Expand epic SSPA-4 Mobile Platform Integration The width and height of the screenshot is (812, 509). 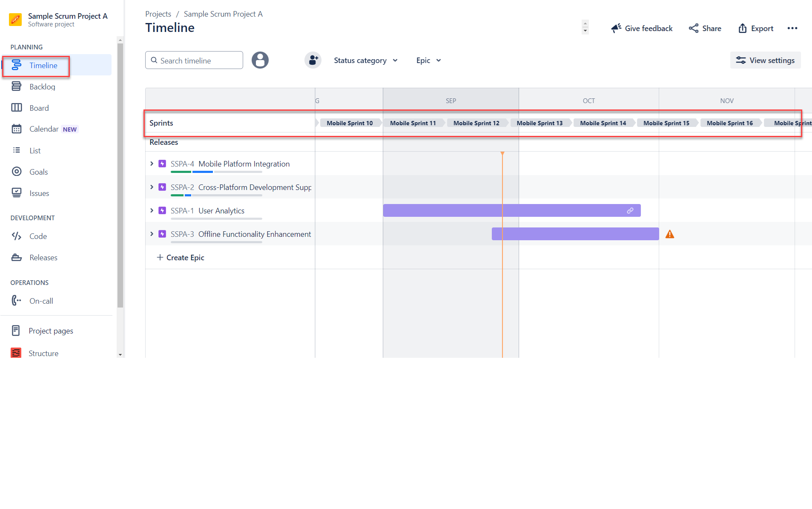pyautogui.click(x=152, y=164)
